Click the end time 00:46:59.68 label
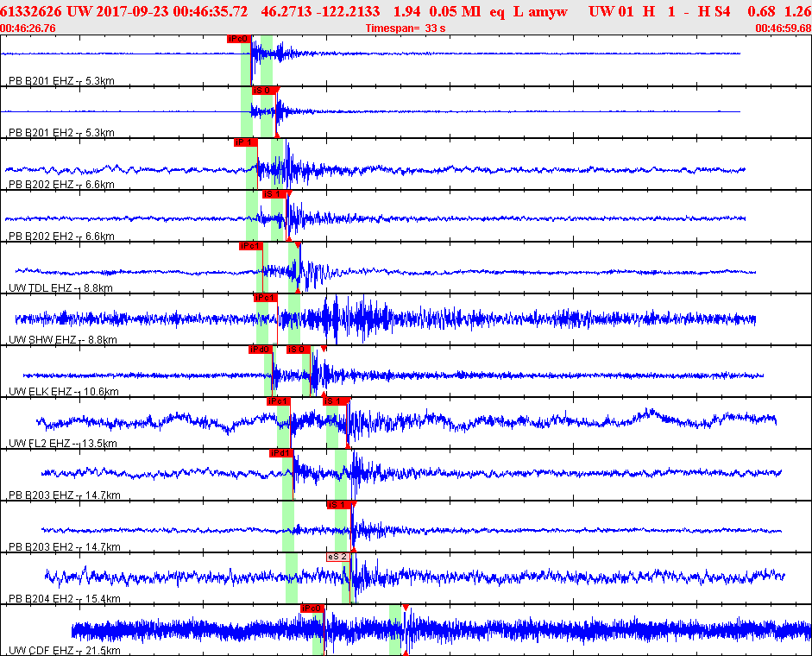Image resolution: width=812 pixels, height=656 pixels. pos(782,28)
